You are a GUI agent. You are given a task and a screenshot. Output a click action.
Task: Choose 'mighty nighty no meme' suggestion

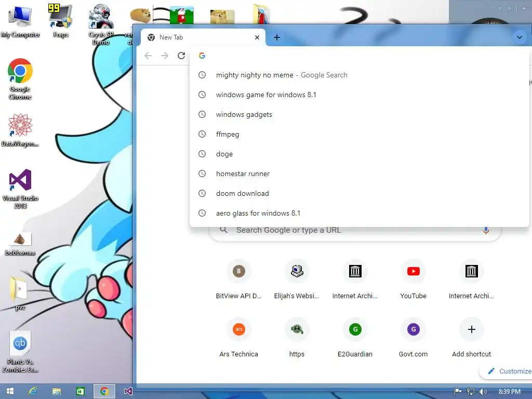tap(360, 75)
